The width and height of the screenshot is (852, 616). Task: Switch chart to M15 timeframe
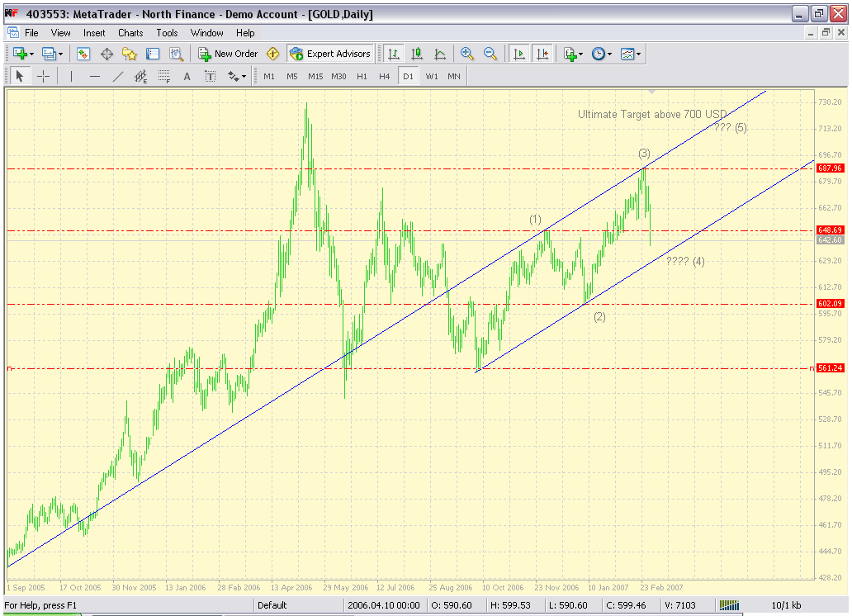pyautogui.click(x=315, y=77)
